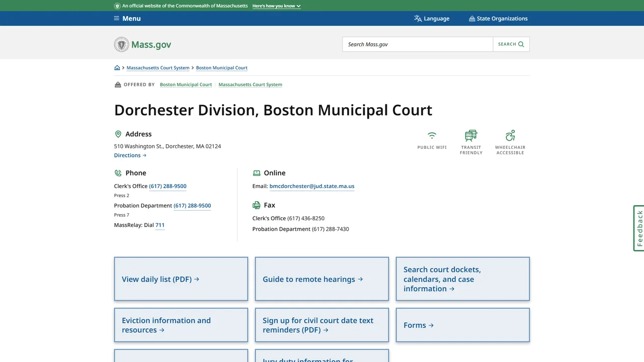Click Clerk's Office fax number (617) 436-8250
The height and width of the screenshot is (362, 644).
tap(306, 218)
